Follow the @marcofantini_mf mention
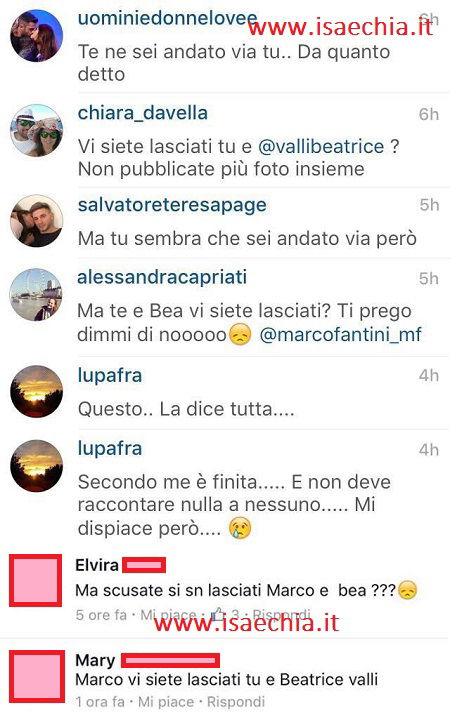Viewport: 450px width, 719px height. pyautogui.click(x=340, y=334)
